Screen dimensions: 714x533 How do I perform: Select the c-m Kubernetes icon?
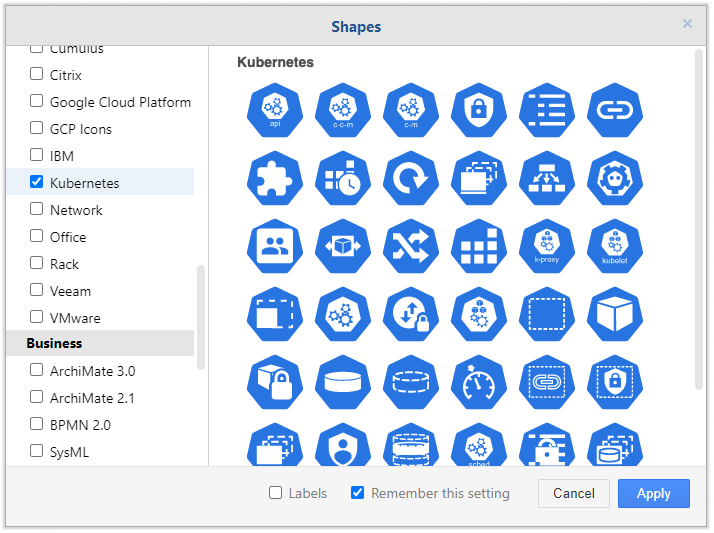[x=411, y=110]
